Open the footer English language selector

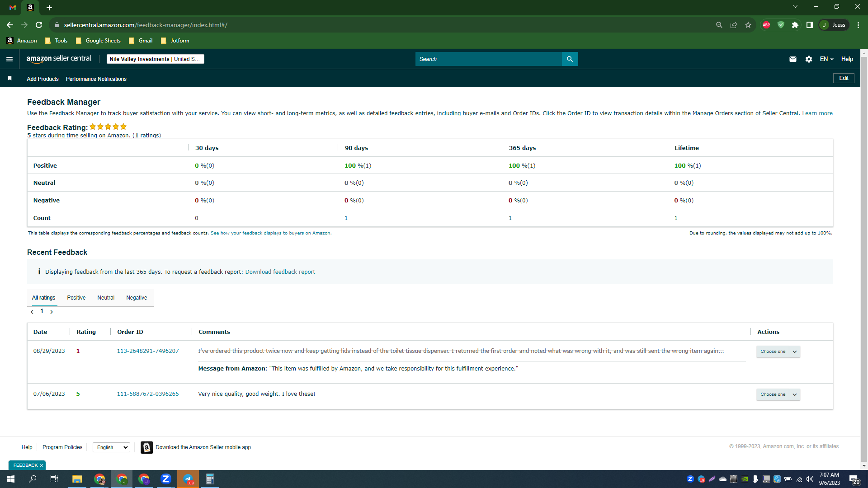tap(111, 447)
